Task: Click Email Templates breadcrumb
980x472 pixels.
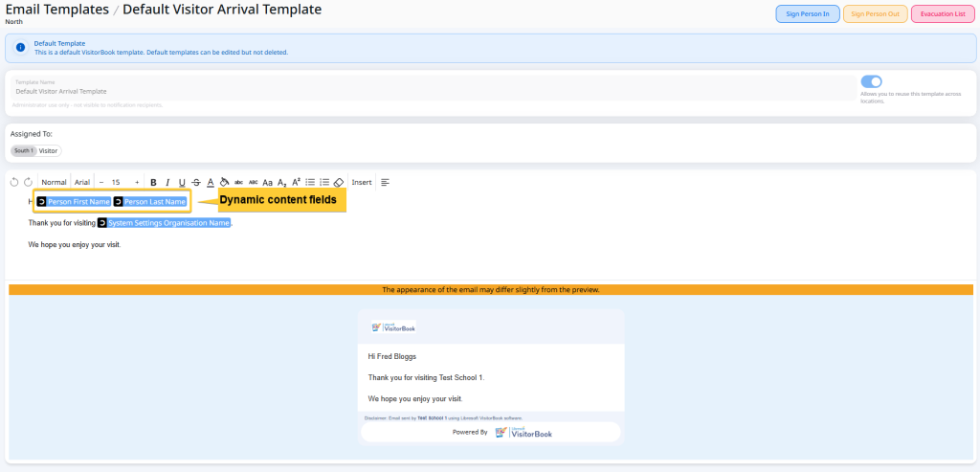Action: coord(56,10)
